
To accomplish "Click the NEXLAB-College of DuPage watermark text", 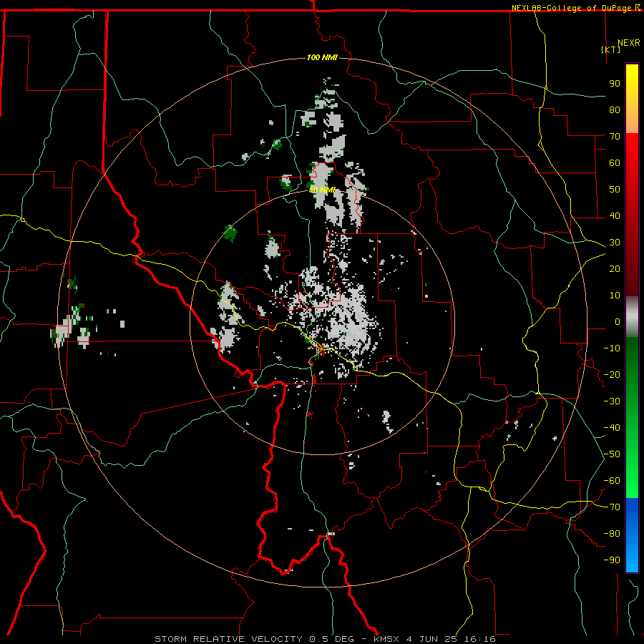I will point(575,8).
